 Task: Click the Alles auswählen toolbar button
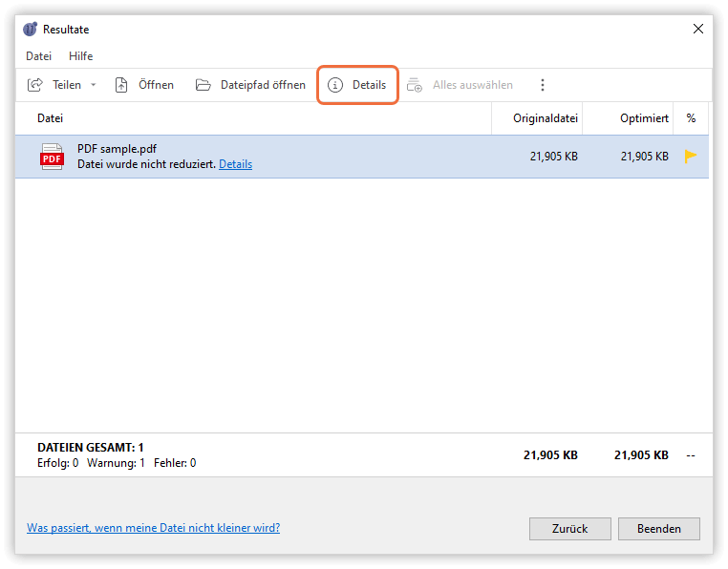(x=460, y=85)
